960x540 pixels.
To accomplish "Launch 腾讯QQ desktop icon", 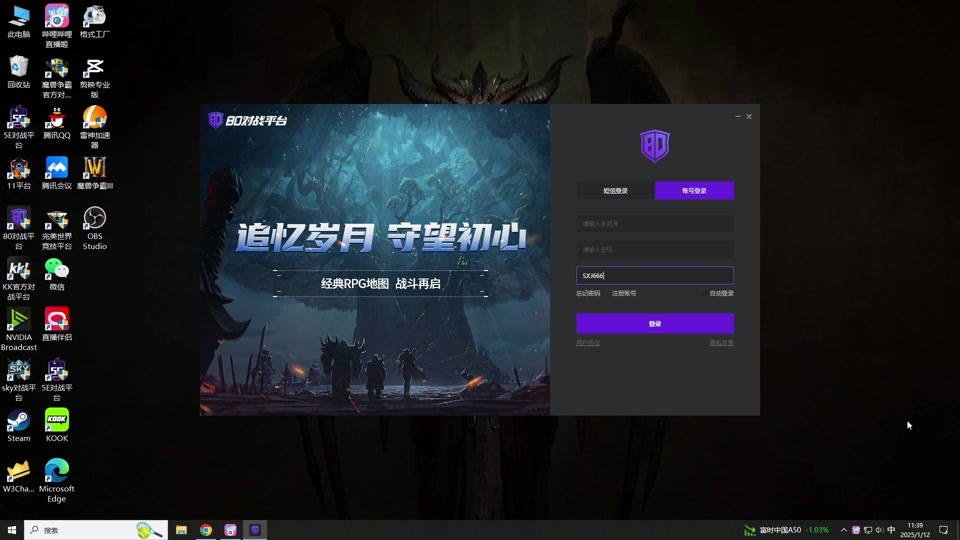I will click(x=56, y=122).
